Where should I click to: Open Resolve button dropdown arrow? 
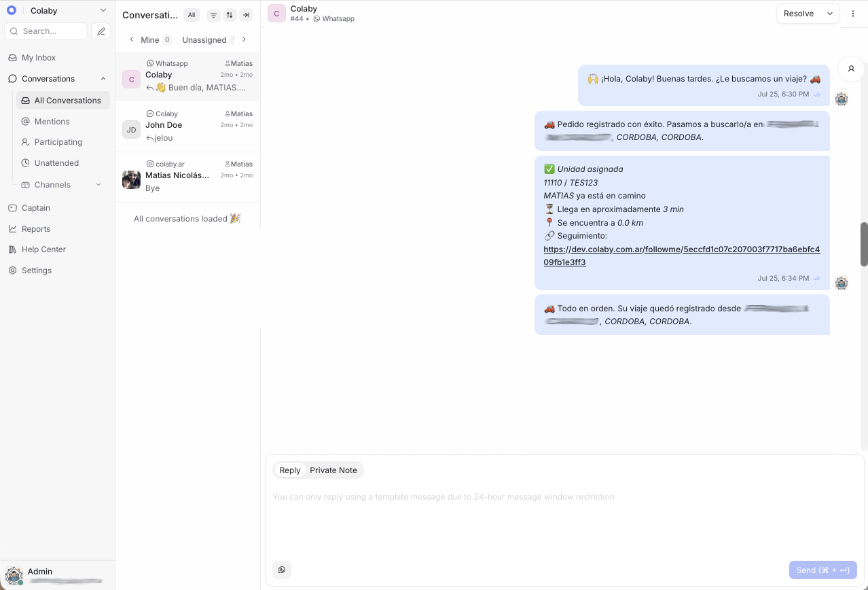[x=830, y=14]
